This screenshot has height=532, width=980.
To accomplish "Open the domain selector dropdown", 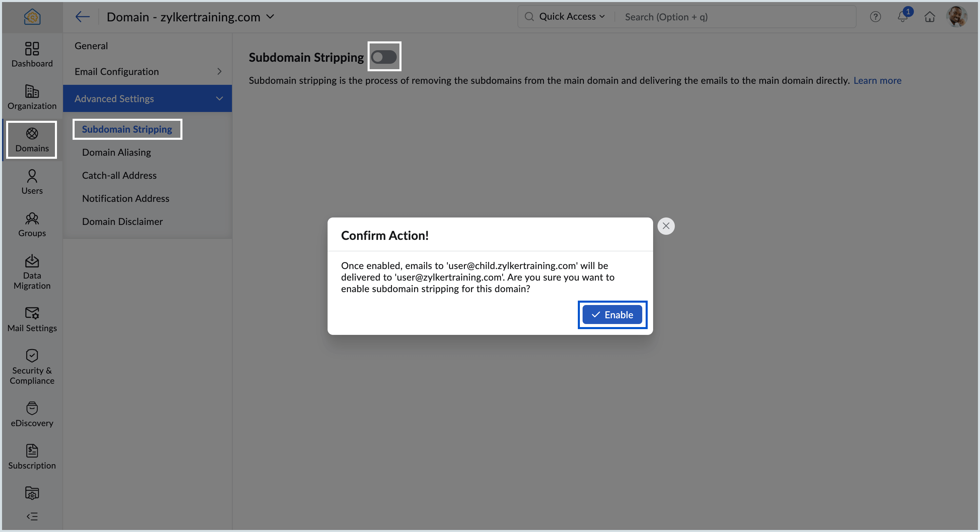I will tap(271, 16).
